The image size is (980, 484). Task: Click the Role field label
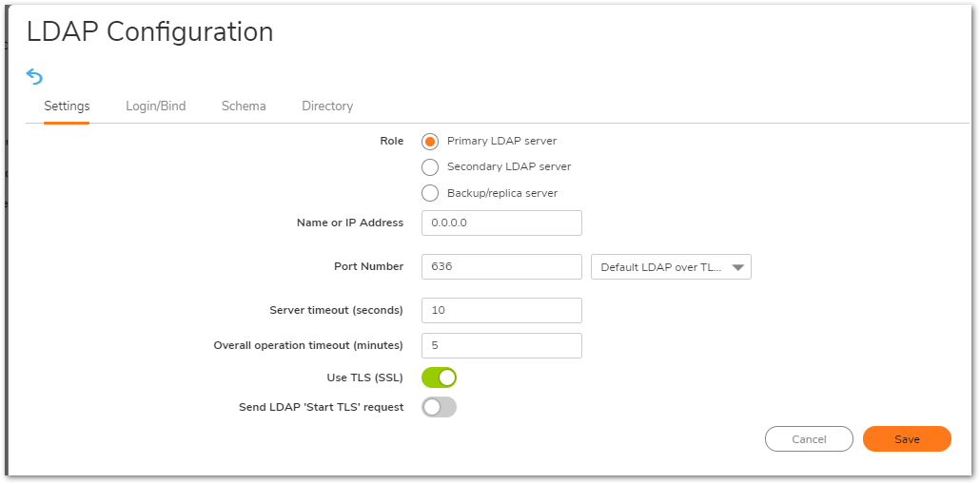pyautogui.click(x=391, y=141)
